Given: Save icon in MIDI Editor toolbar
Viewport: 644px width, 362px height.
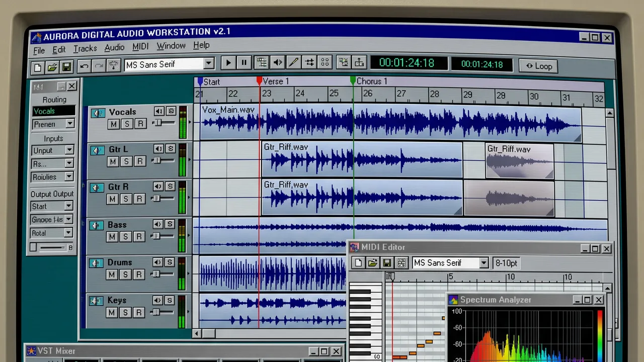Looking at the screenshot, I should [386, 263].
